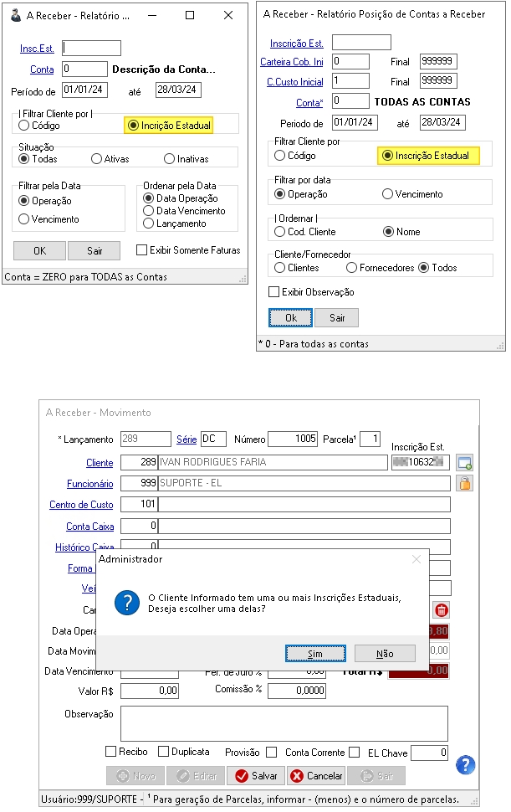511x812 pixels.
Task: Open the Insc.Est. link in left window
Action: [x=37, y=49]
